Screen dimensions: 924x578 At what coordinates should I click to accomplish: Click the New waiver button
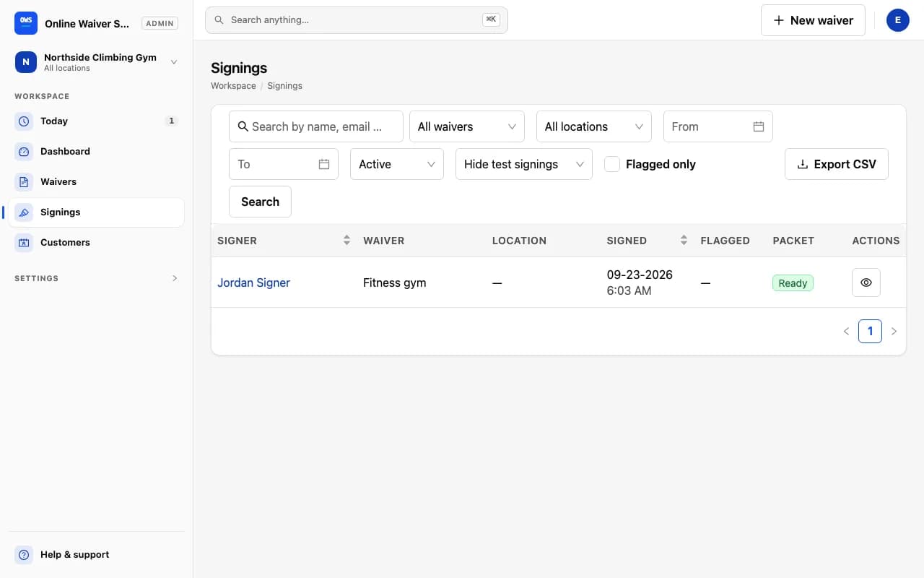tap(813, 20)
